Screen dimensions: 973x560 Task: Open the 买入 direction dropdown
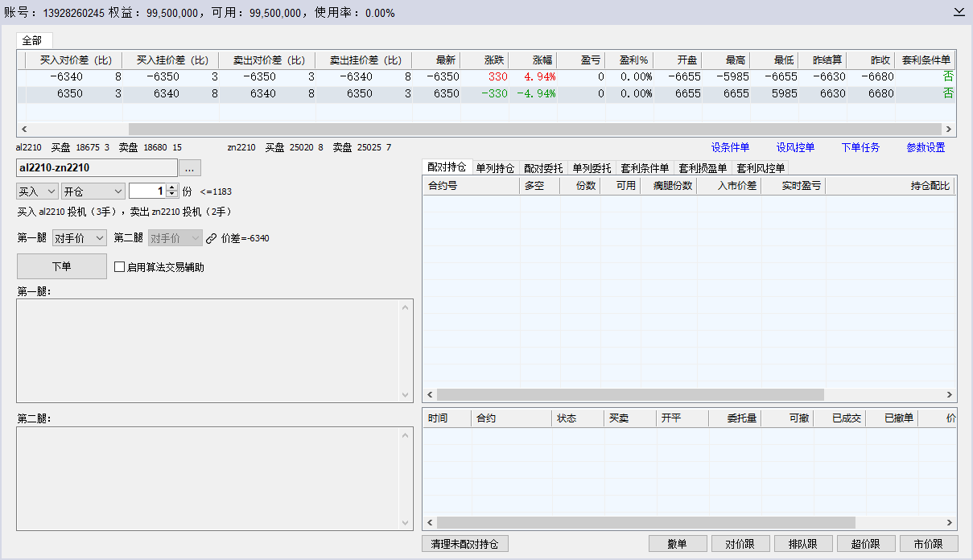pos(37,191)
